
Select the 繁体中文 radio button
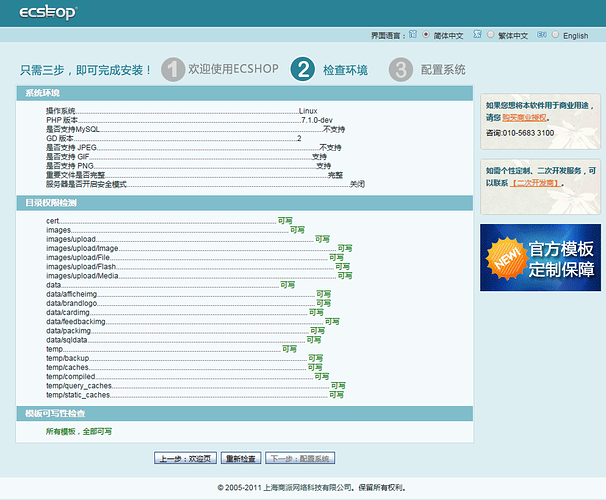coord(490,35)
